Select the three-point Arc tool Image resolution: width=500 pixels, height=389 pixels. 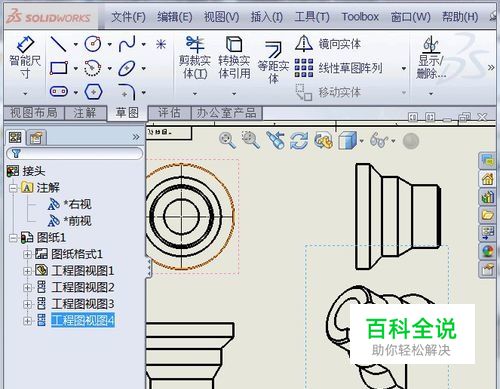(x=93, y=68)
